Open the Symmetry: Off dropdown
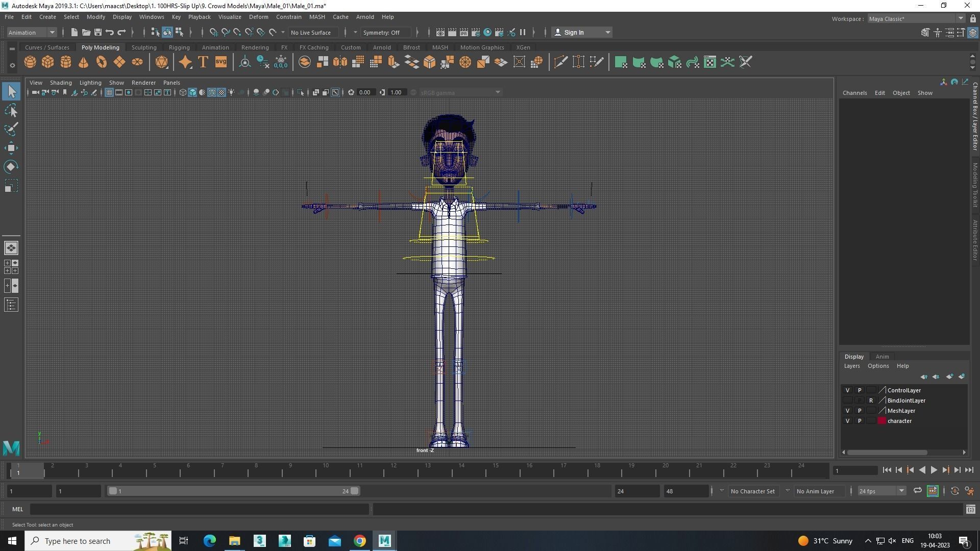This screenshot has width=980, height=551. tap(386, 33)
